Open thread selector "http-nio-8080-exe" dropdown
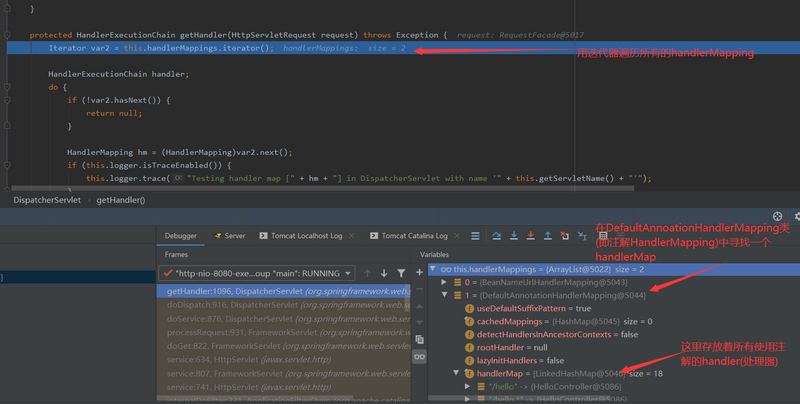This screenshot has width=800, height=404. click(257, 272)
